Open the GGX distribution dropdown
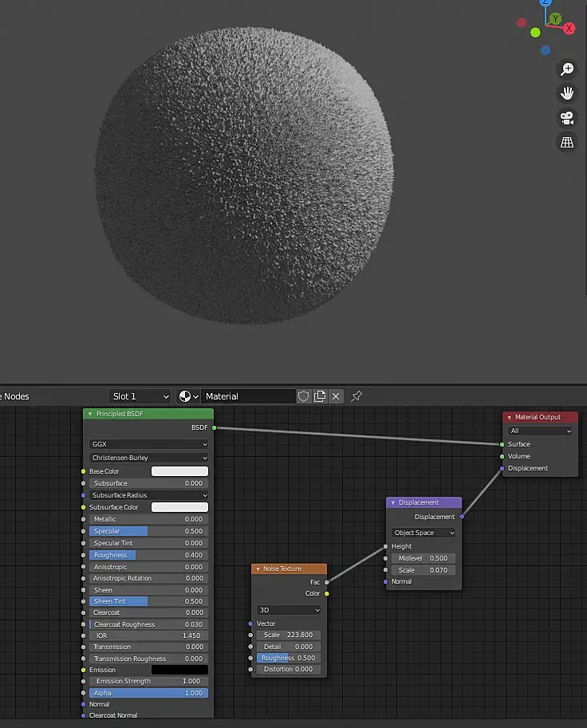The height and width of the screenshot is (728, 587). [148, 444]
